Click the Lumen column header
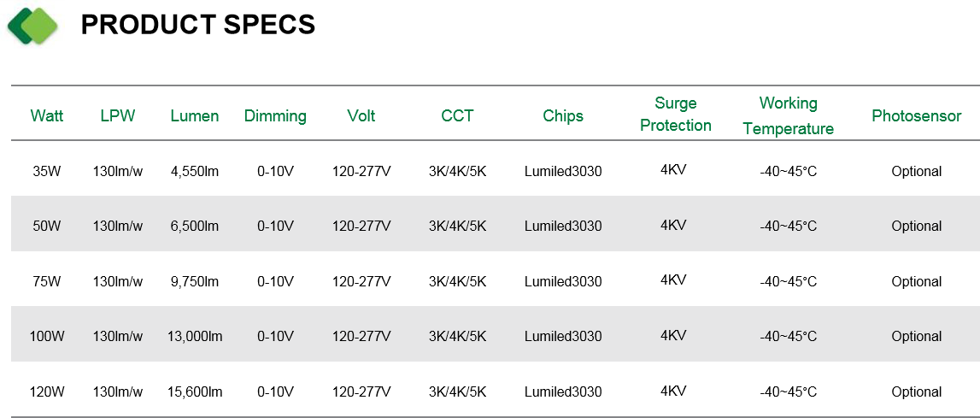 194,115
